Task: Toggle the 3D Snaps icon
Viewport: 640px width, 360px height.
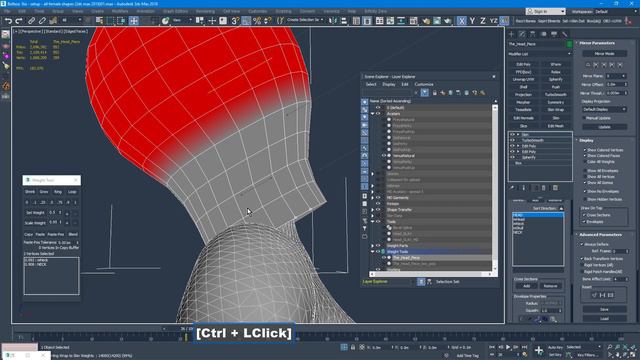Action: pos(235,20)
